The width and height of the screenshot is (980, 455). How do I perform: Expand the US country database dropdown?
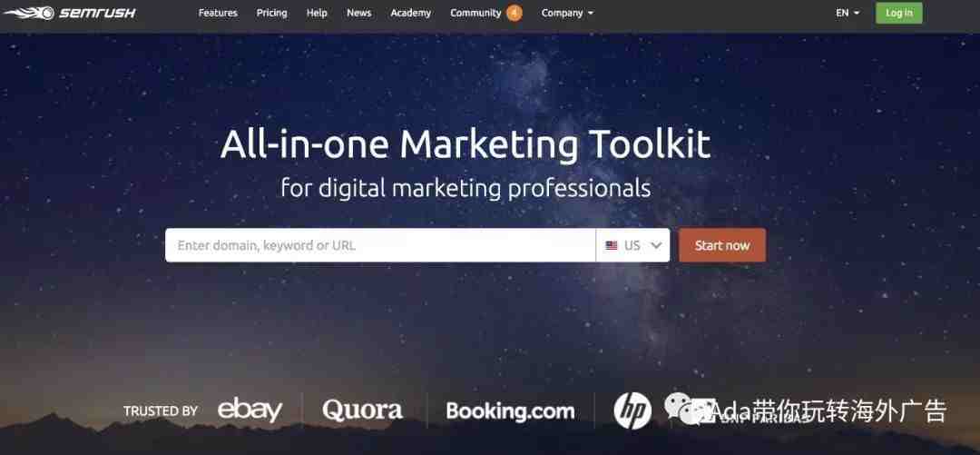(632, 245)
